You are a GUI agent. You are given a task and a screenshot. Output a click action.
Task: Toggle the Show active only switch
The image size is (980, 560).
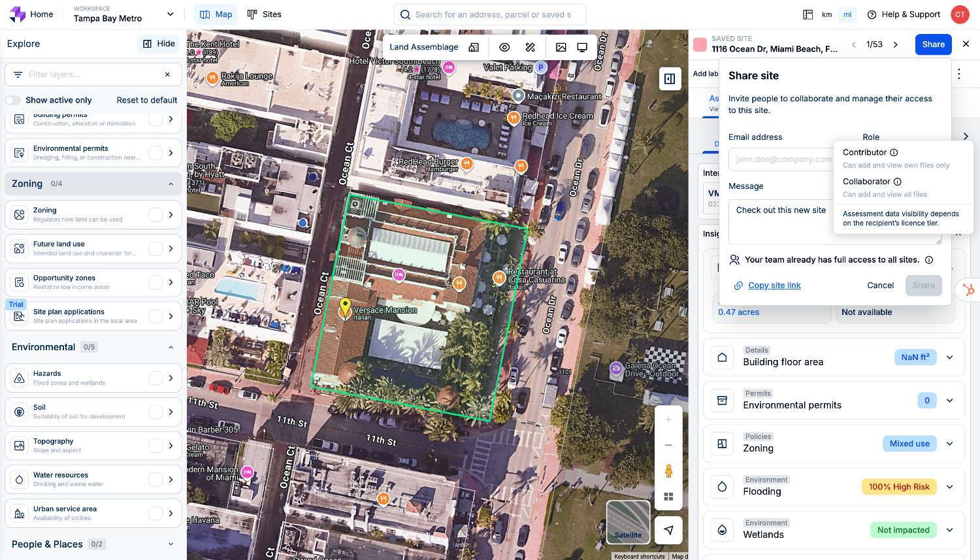pyautogui.click(x=13, y=100)
